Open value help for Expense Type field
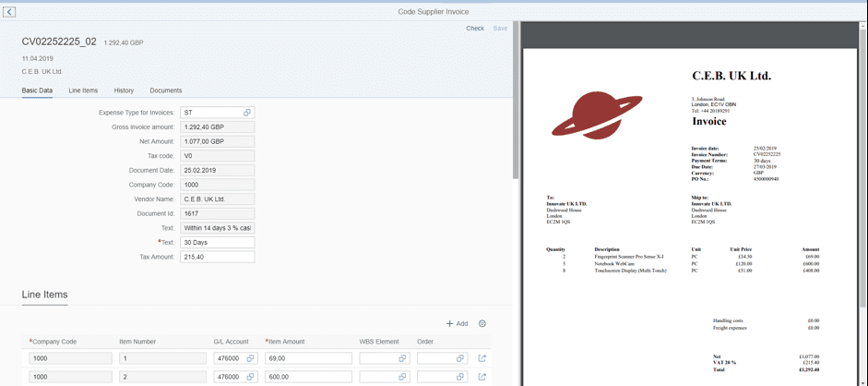868x386 pixels. coord(247,113)
